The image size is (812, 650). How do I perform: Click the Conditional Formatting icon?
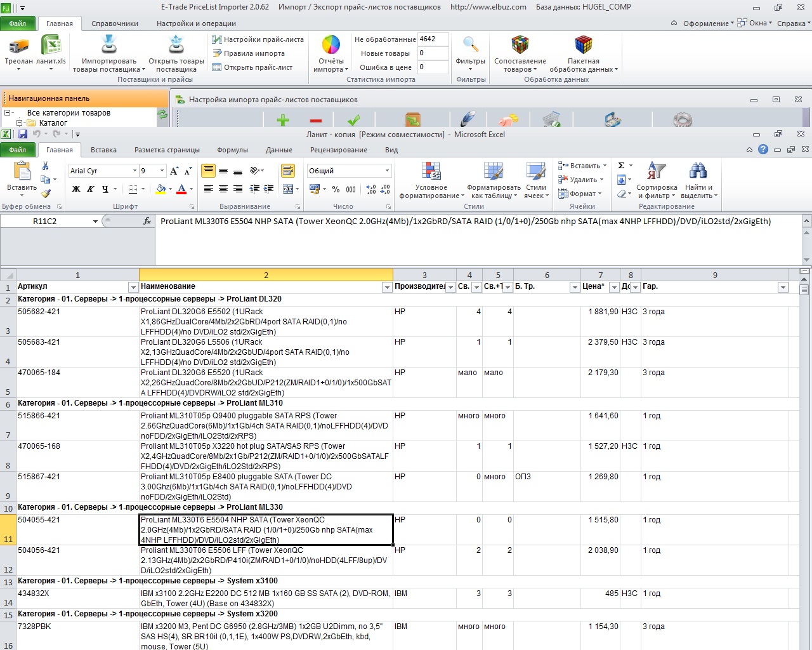click(x=431, y=171)
